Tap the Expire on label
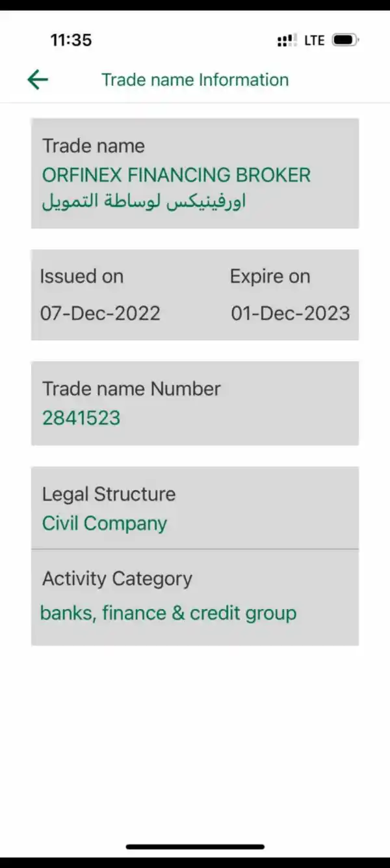 pyautogui.click(x=270, y=276)
